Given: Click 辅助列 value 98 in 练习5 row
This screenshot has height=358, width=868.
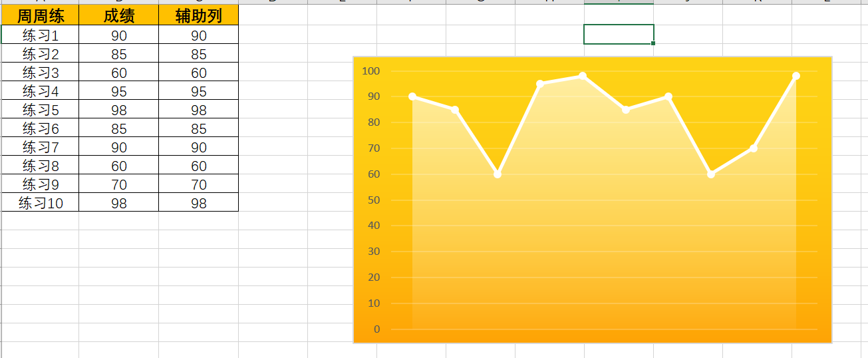Looking at the screenshot, I should tap(198, 109).
